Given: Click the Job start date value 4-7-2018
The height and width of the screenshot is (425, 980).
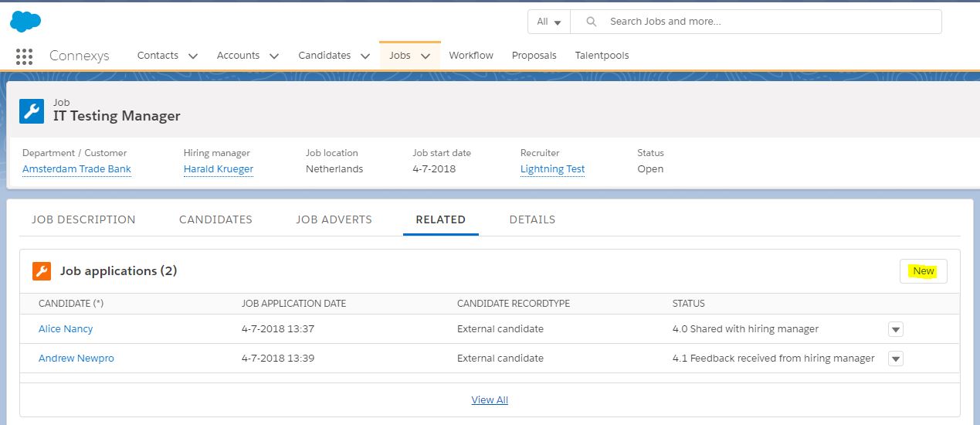Looking at the screenshot, I should 434,169.
